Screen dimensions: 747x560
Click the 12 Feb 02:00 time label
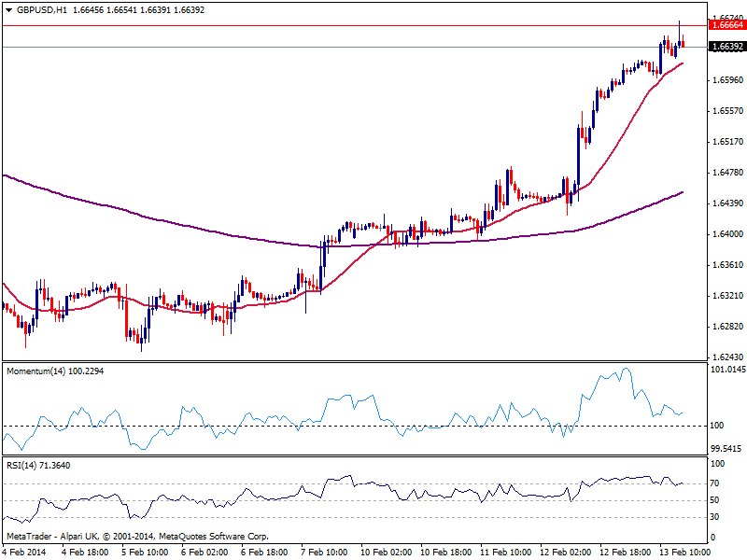click(x=566, y=552)
